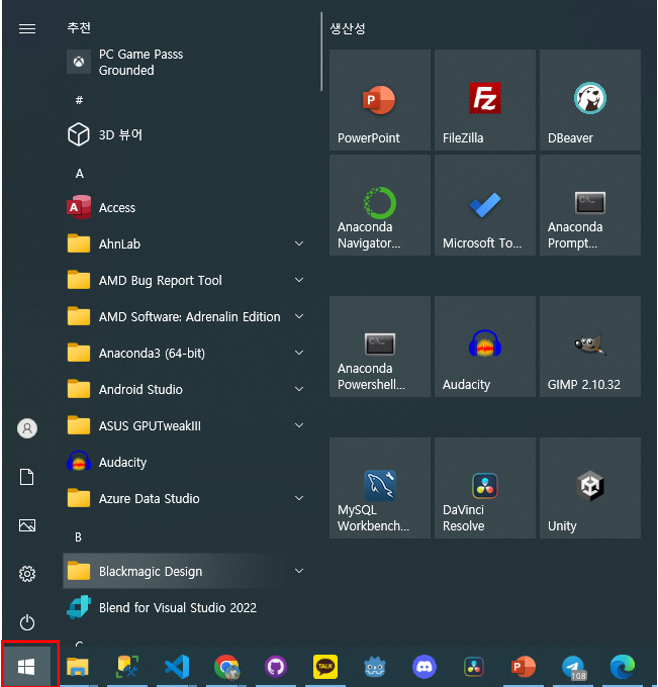Expand the AhnLab folder
This screenshot has height=687, width=658.
186,244
